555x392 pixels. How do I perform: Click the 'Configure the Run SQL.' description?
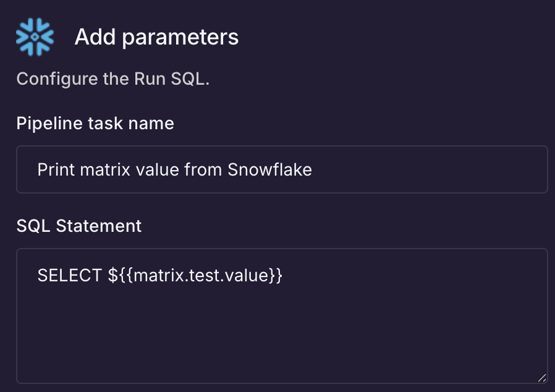pos(113,79)
